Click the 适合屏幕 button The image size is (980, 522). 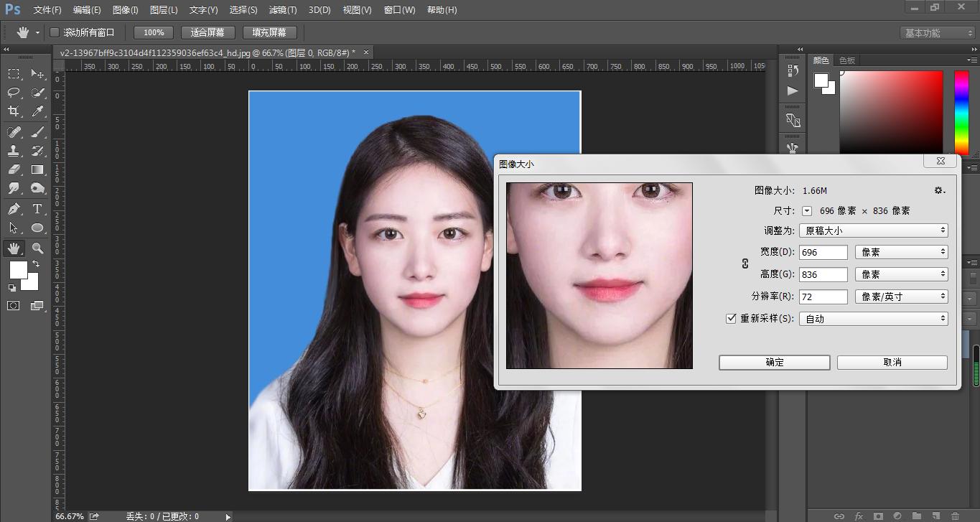point(207,32)
